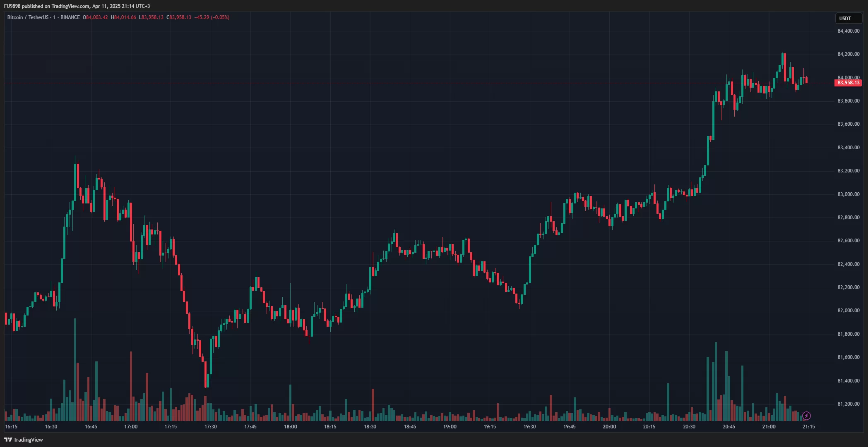
Task: Click the BINANCE exchange name in header
Action: (x=70, y=17)
